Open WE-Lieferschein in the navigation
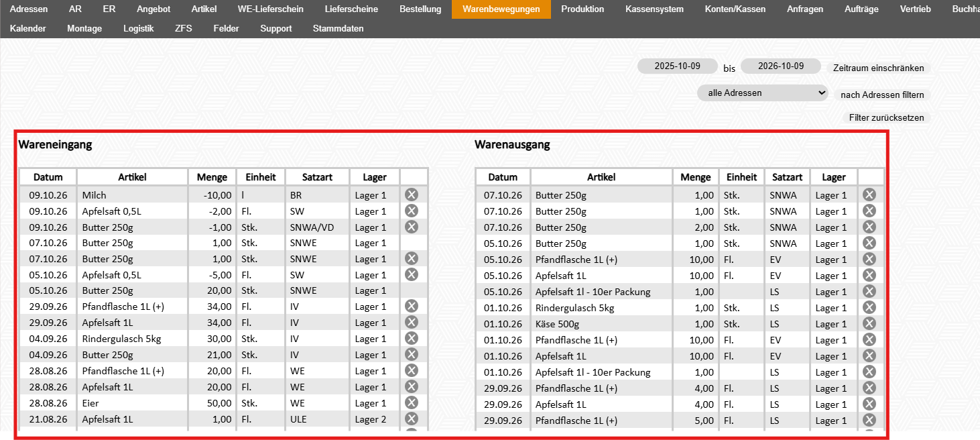 271,9
